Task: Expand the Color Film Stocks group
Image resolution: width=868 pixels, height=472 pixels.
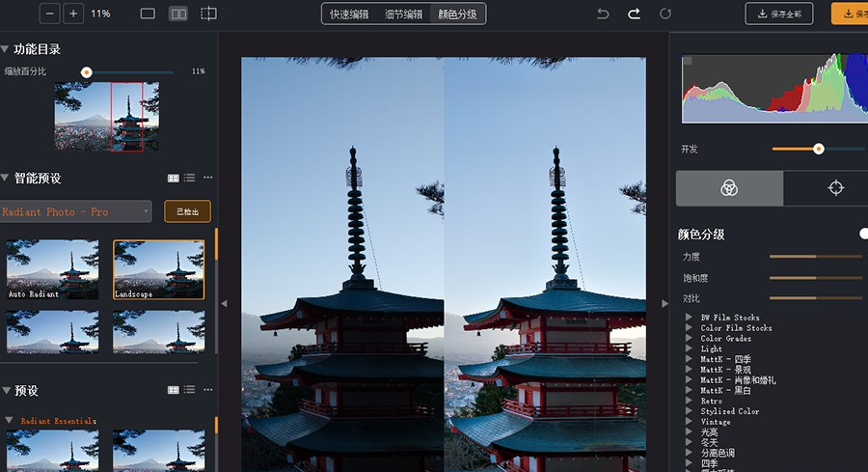Action: click(x=689, y=328)
